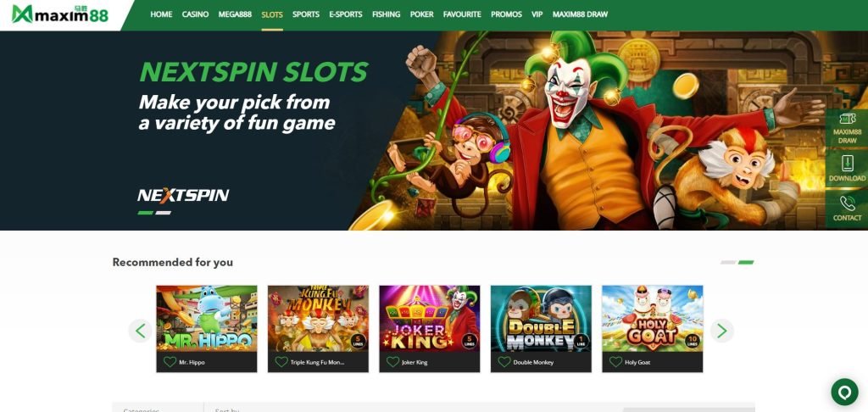
Task: Open the SPORTS menu item
Action: [306, 14]
